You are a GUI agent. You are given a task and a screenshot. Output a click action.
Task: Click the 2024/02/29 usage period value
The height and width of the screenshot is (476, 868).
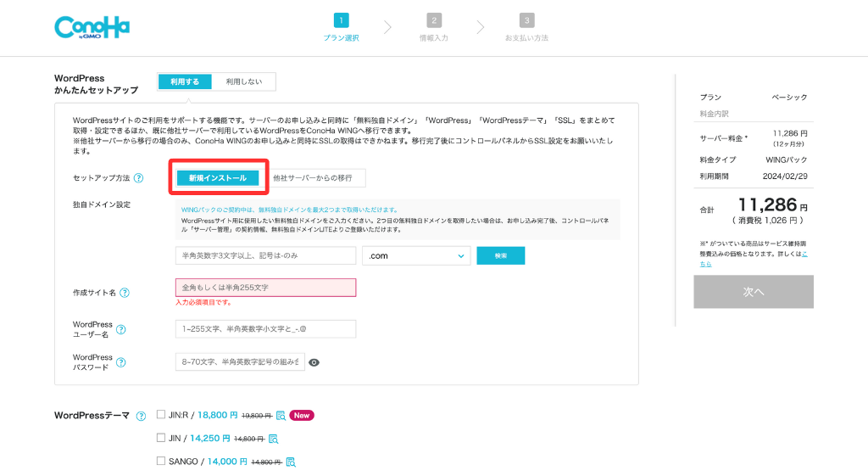click(x=785, y=176)
